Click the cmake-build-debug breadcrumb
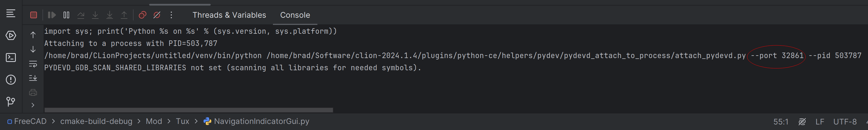This screenshot has height=130, width=868. tap(96, 121)
